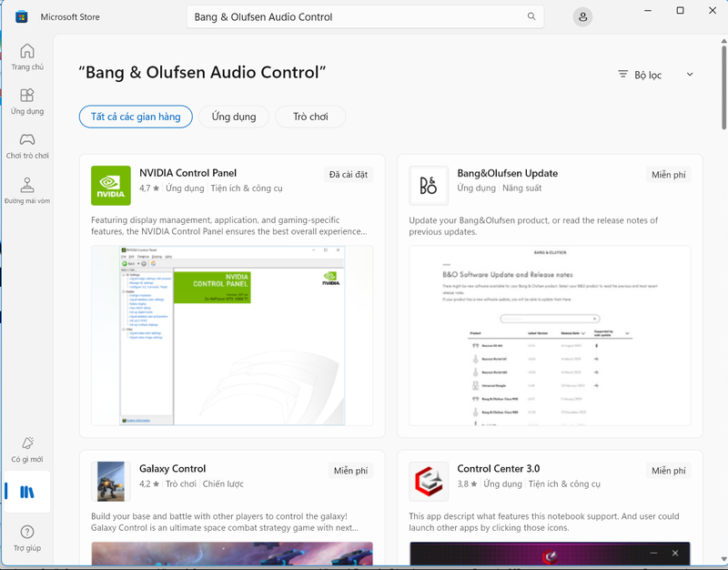Click Đã cài đặt badge on NVIDIA card
Image resolution: width=728 pixels, height=570 pixels.
[x=349, y=175]
